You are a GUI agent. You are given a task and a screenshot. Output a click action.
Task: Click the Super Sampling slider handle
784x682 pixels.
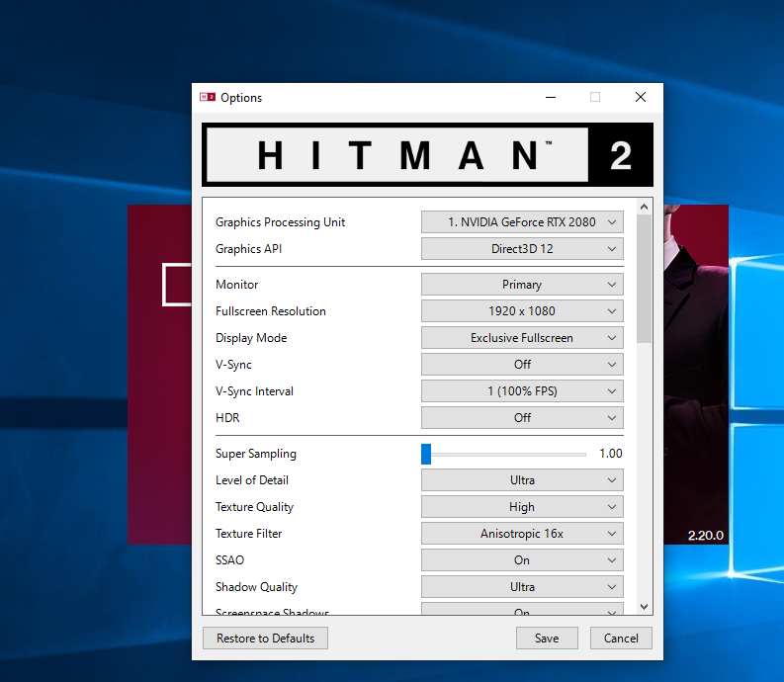pos(426,454)
